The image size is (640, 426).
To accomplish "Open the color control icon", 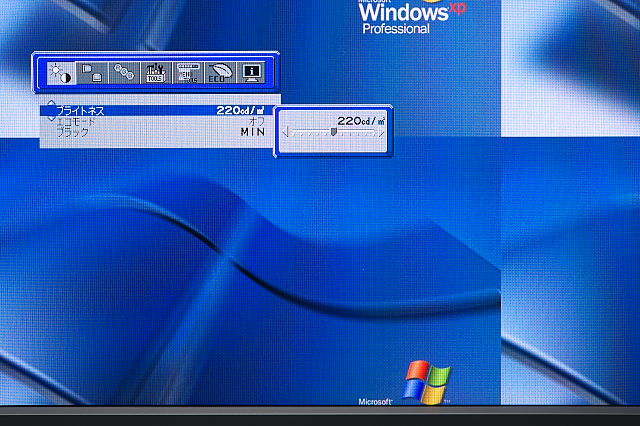I will click(x=123, y=73).
